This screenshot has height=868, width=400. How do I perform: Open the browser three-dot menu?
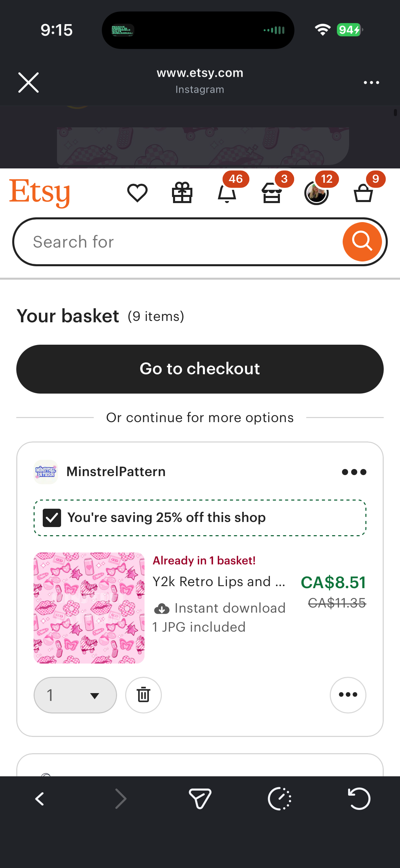point(371,83)
